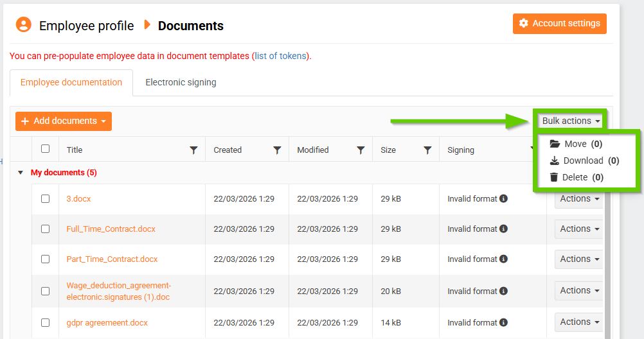Select the gdpr agreemeent.docx checkbox

pos(45,322)
